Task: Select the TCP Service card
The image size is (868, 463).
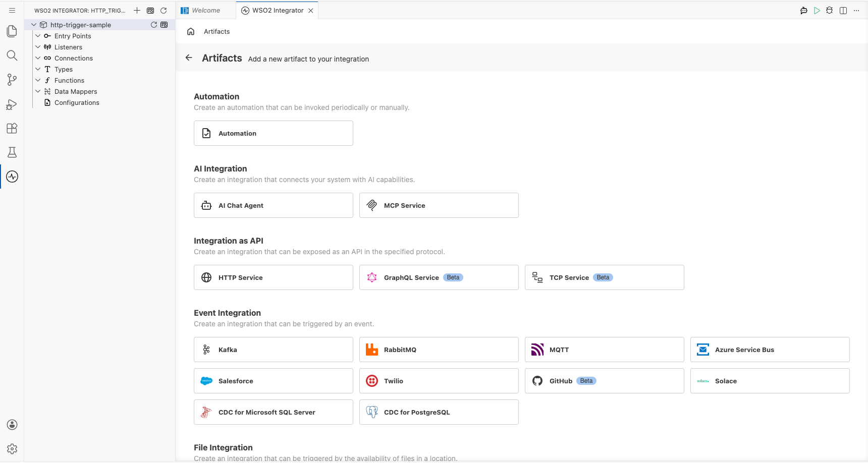Action: coord(605,277)
